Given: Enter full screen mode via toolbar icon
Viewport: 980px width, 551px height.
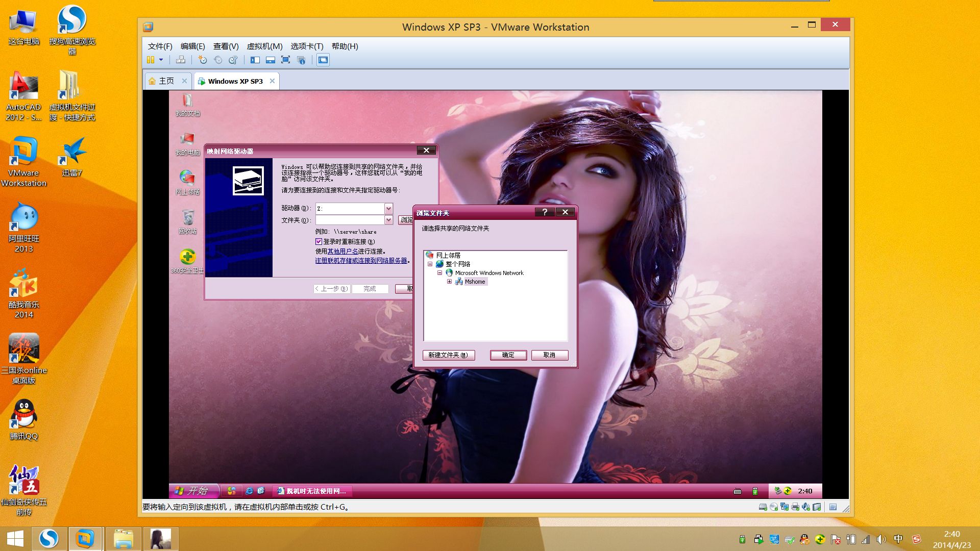Looking at the screenshot, I should tap(286, 60).
